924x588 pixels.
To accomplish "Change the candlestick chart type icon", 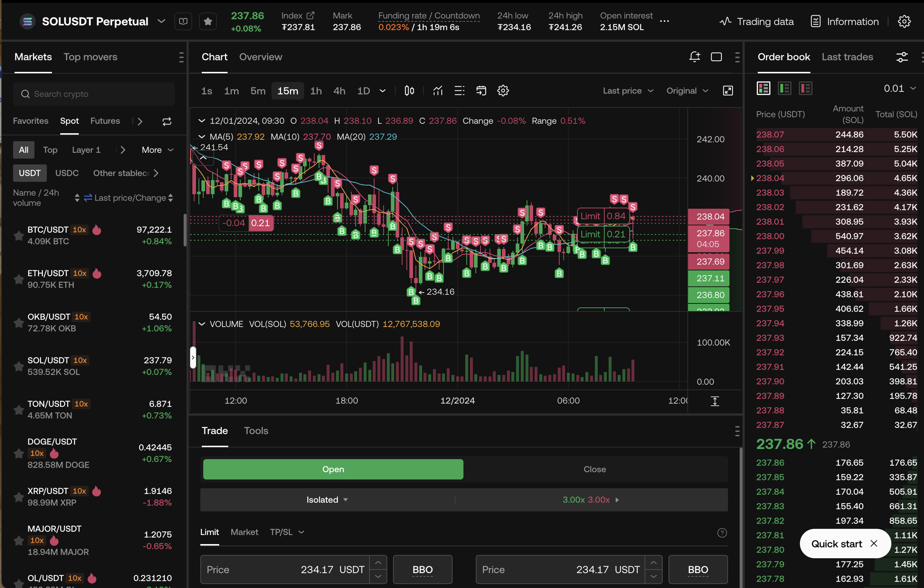I will [409, 91].
